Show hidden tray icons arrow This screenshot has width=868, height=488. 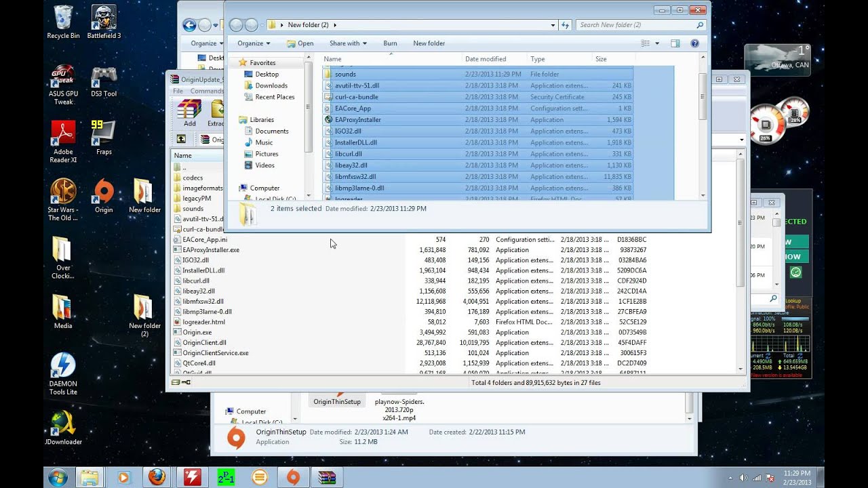point(730,478)
